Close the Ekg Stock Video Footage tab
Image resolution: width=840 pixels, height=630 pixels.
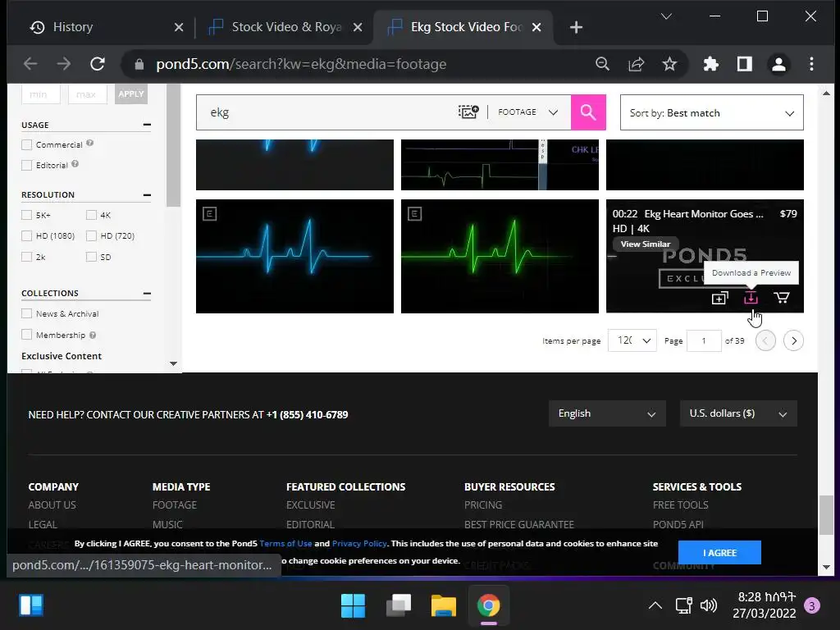pos(536,27)
